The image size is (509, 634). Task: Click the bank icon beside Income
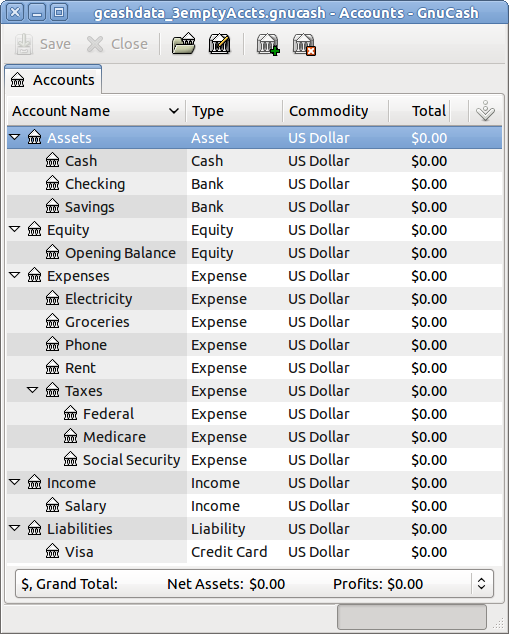click(34, 483)
